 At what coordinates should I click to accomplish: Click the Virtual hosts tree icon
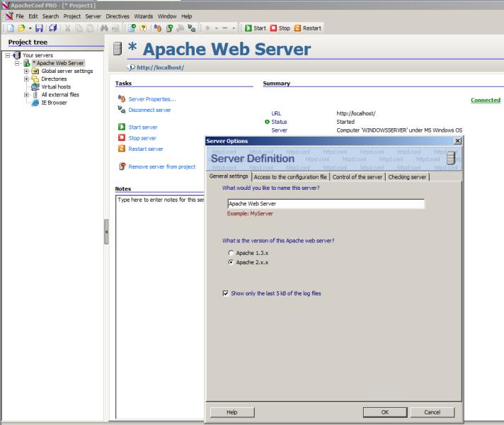pyautogui.click(x=35, y=87)
